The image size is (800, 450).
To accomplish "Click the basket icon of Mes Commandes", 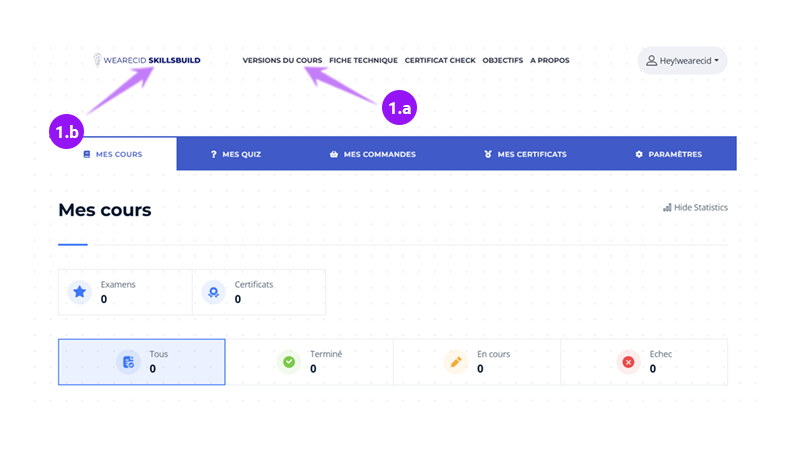I will [334, 154].
